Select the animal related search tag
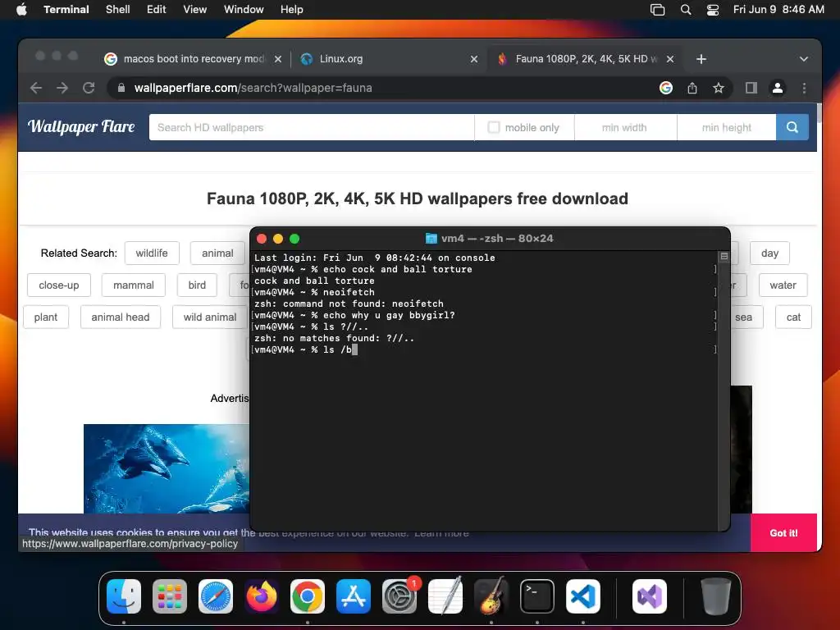Image resolution: width=840 pixels, height=630 pixels. [x=217, y=253]
